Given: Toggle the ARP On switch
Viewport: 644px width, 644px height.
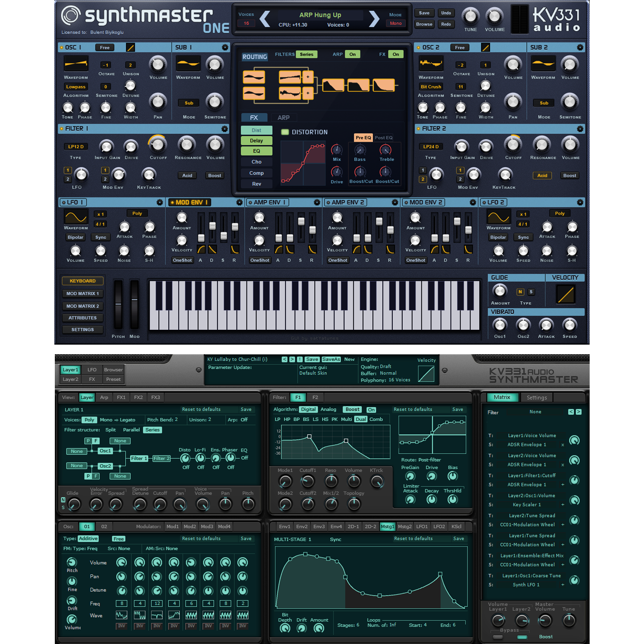Looking at the screenshot, I should tap(352, 54).
